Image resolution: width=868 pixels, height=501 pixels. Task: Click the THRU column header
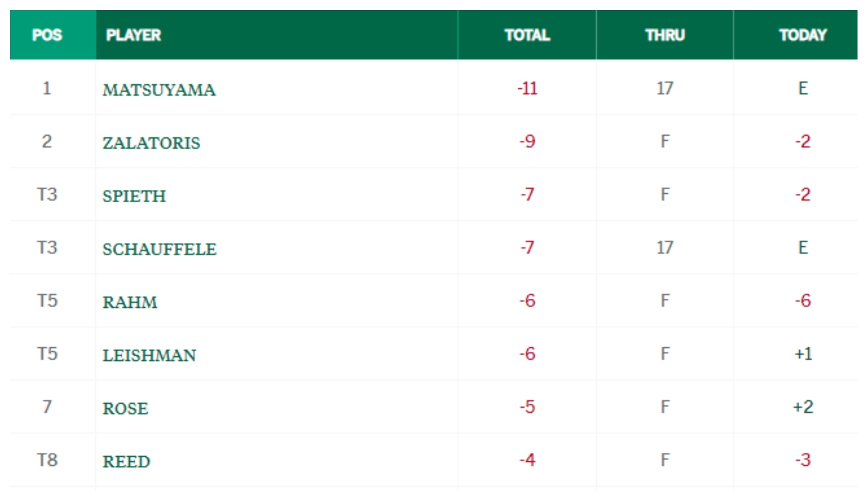pos(665,35)
